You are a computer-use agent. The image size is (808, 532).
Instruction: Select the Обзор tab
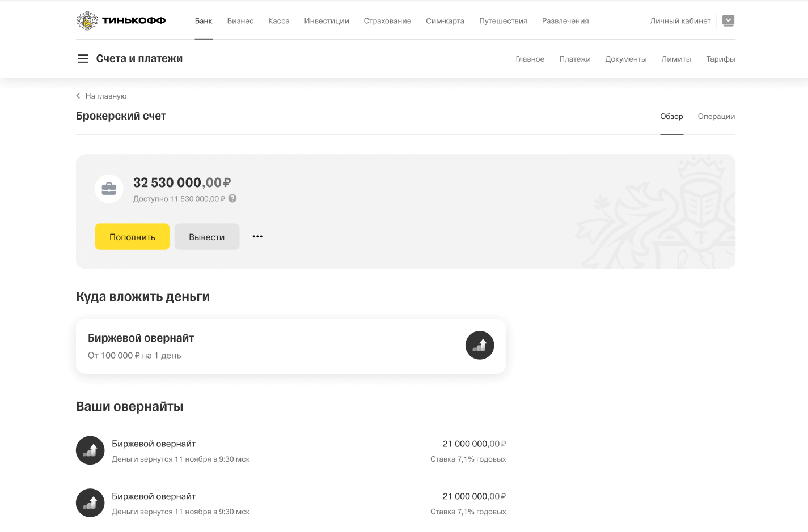[x=671, y=117]
